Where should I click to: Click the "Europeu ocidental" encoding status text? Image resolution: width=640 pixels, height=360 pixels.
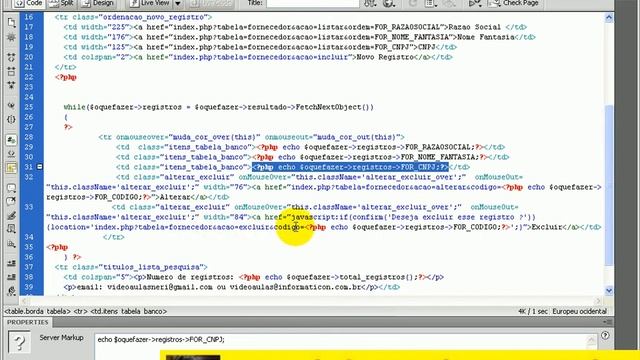point(580,311)
